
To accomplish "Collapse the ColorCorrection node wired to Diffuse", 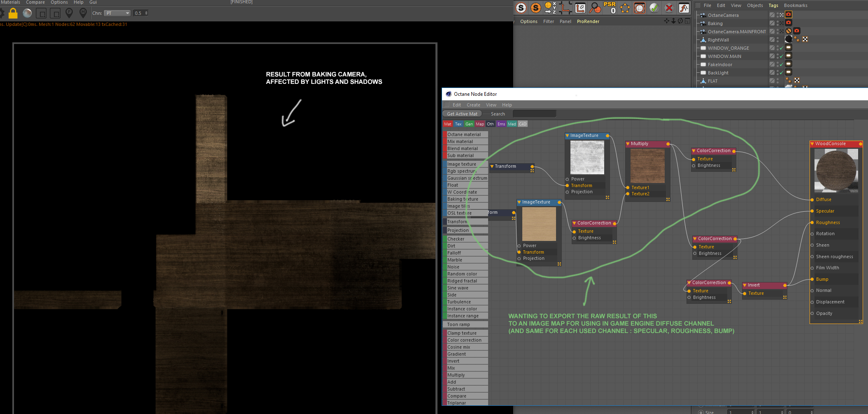I will (x=693, y=151).
